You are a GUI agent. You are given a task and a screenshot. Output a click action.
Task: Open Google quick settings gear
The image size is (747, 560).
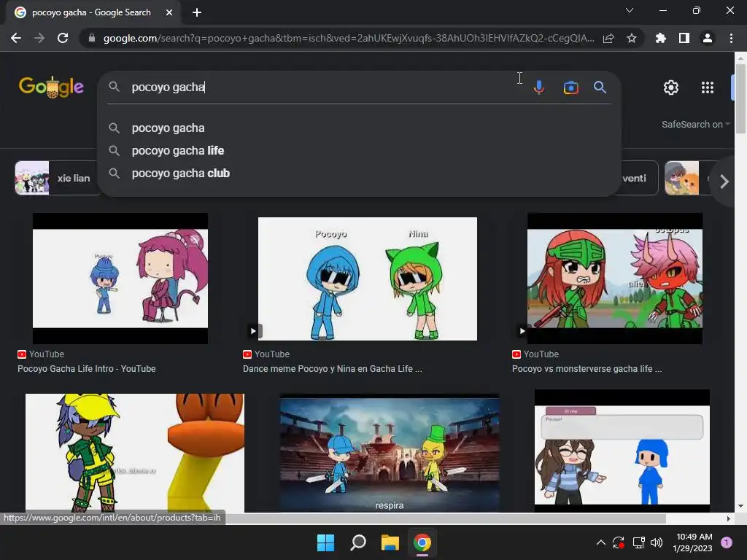(671, 87)
